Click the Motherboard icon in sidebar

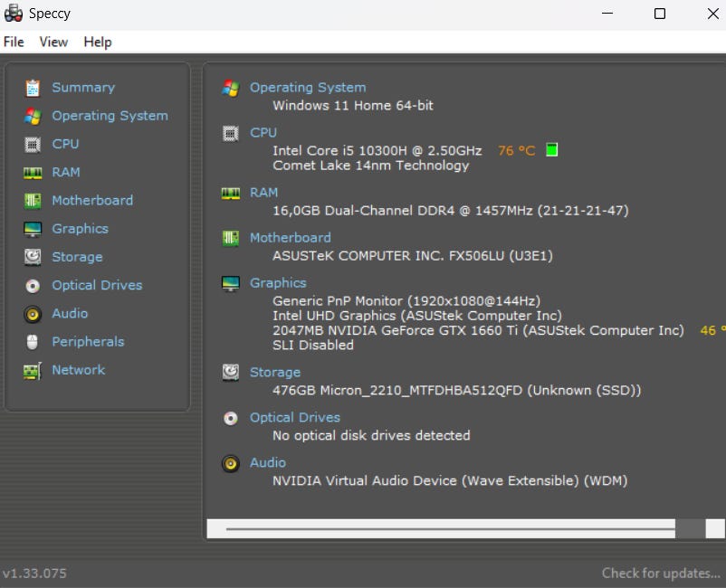tap(33, 201)
